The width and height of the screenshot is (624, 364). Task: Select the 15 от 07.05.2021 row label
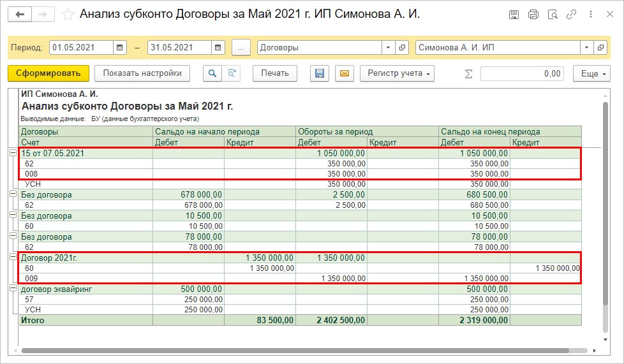(52, 153)
